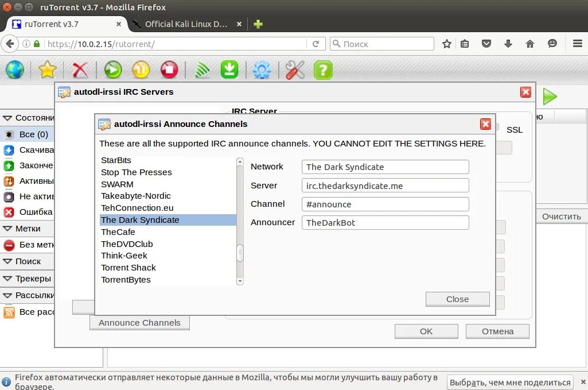
Task: Click the red Stop torrent icon
Action: point(169,70)
